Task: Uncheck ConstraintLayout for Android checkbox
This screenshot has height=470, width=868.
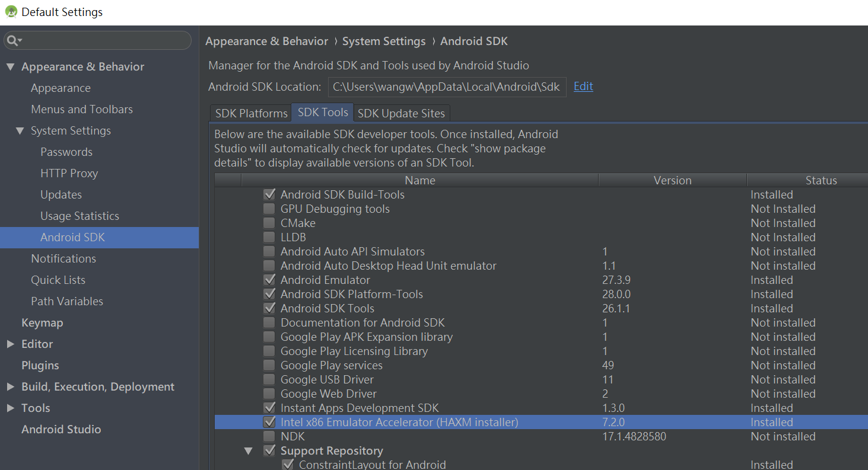Action: point(288,465)
